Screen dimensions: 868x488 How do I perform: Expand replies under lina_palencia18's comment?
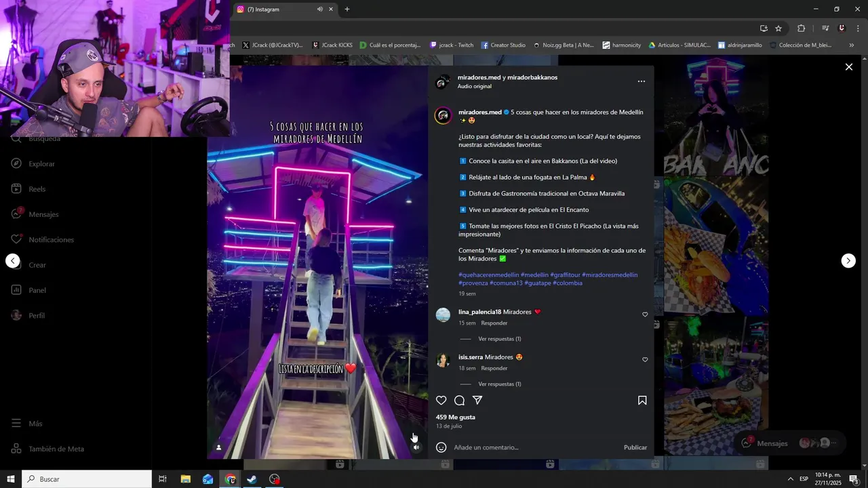500,339
